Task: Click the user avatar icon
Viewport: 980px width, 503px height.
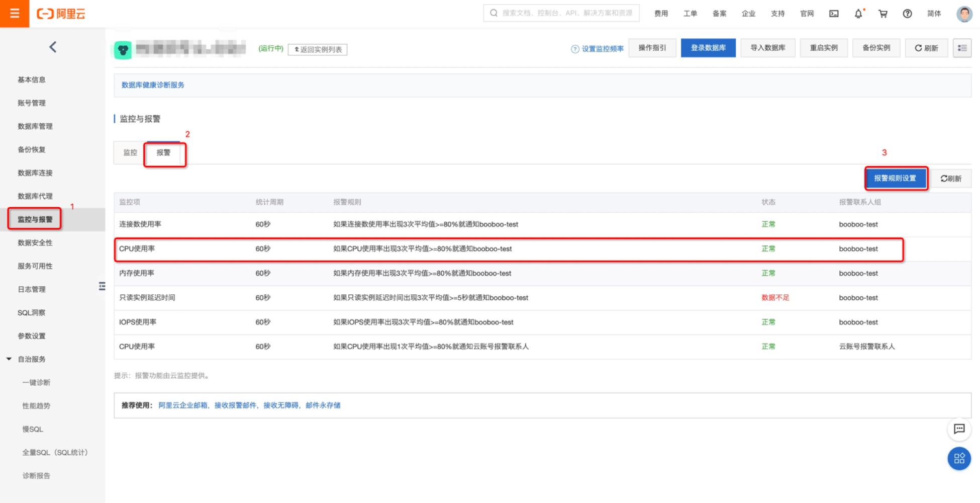Action: 963,14
